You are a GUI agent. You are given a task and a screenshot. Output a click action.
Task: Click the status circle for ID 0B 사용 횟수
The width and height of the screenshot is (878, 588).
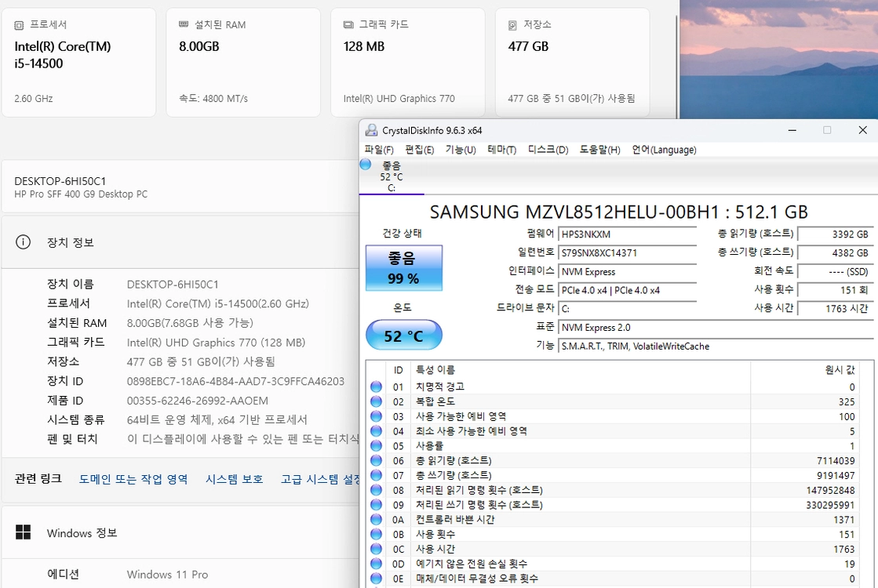coord(377,534)
